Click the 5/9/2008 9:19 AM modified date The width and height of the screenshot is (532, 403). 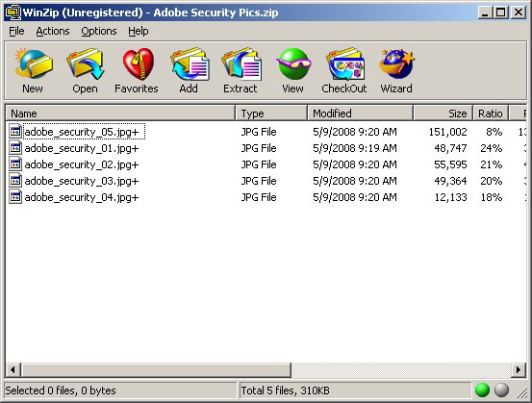click(x=355, y=148)
